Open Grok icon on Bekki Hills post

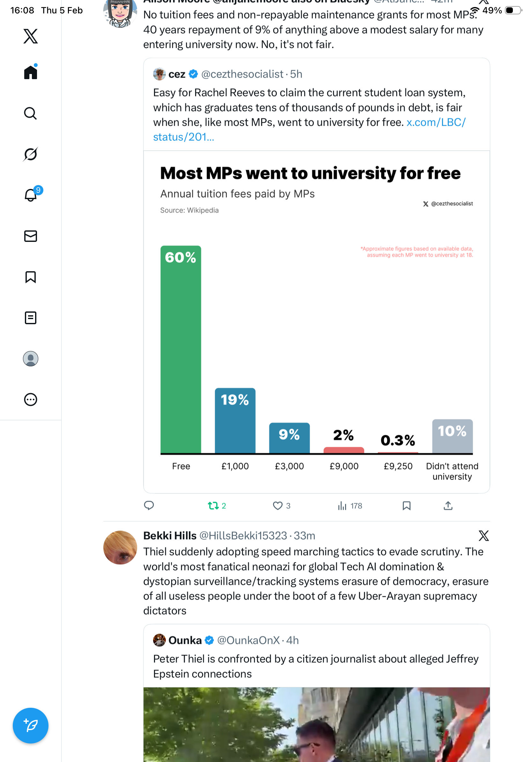click(x=483, y=535)
